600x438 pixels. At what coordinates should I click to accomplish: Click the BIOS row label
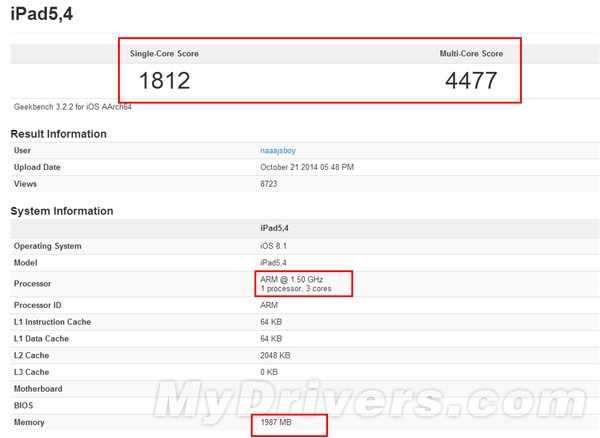pyautogui.click(x=23, y=406)
